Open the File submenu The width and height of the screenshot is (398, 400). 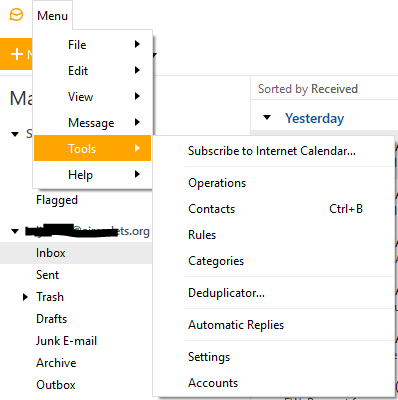92,44
